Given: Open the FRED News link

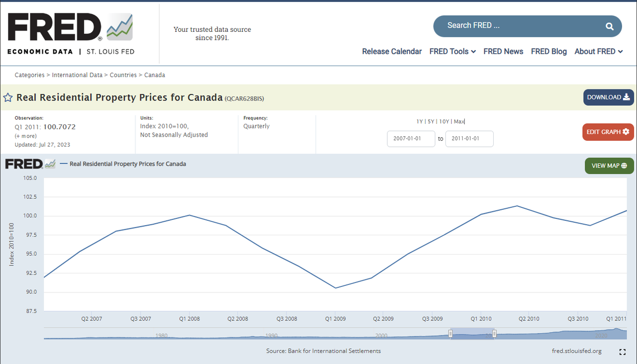Looking at the screenshot, I should [x=503, y=51].
